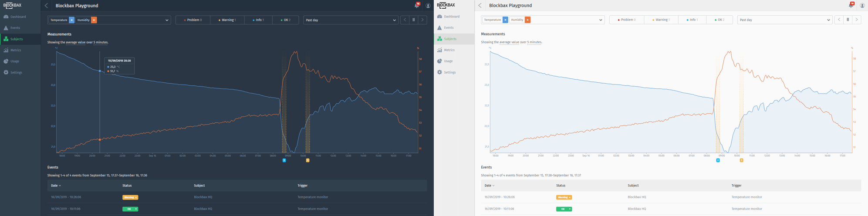This screenshot has height=216, width=868.
Task: Open user profile icon in light header
Action: 862,6
